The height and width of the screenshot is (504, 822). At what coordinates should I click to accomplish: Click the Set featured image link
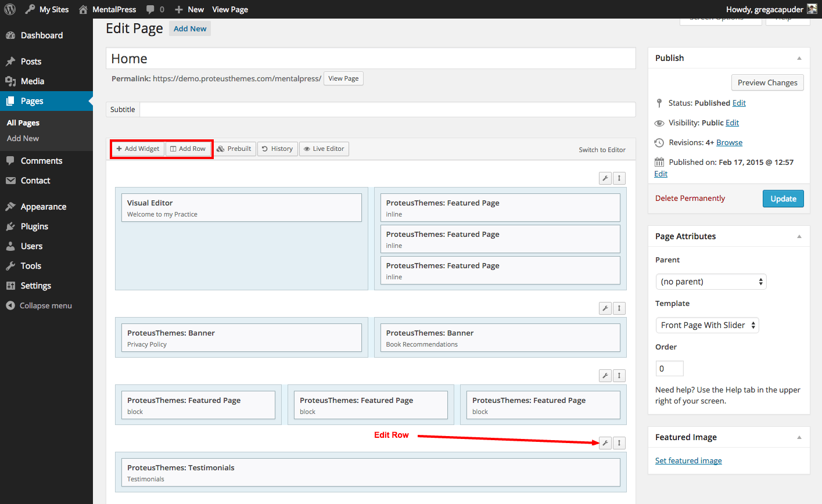pyautogui.click(x=688, y=460)
